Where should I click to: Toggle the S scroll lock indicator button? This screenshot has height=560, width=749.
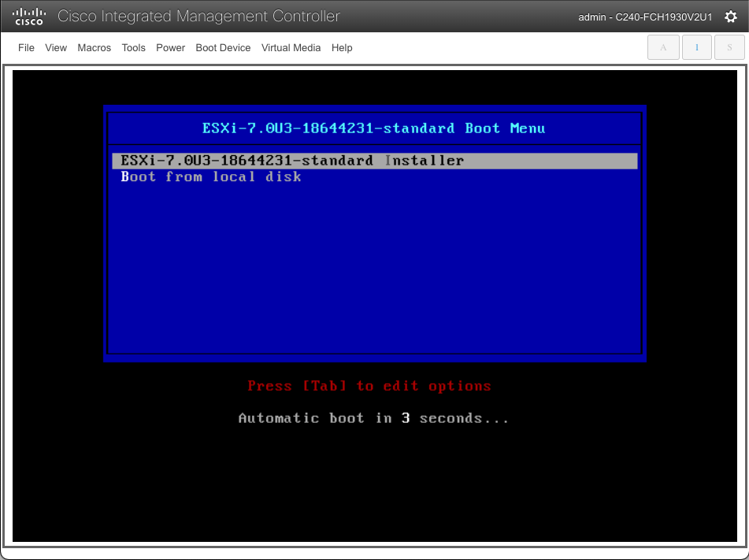point(729,47)
